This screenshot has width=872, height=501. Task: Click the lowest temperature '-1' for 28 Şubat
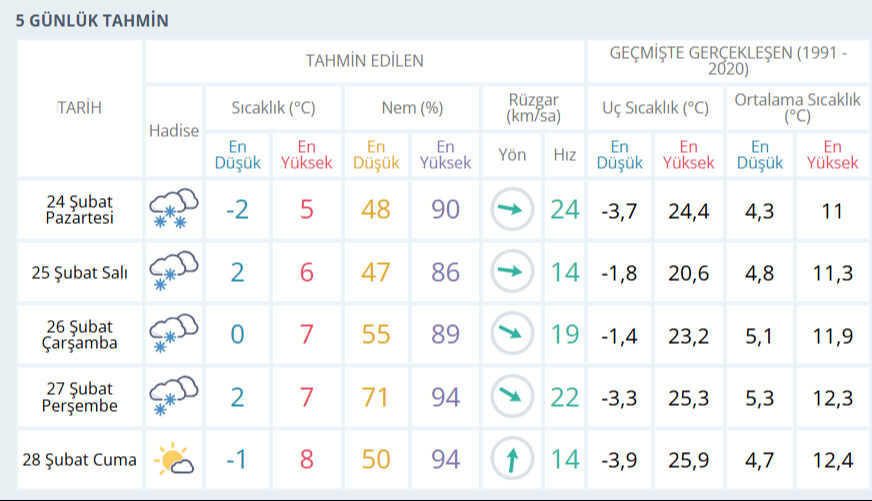(x=237, y=459)
